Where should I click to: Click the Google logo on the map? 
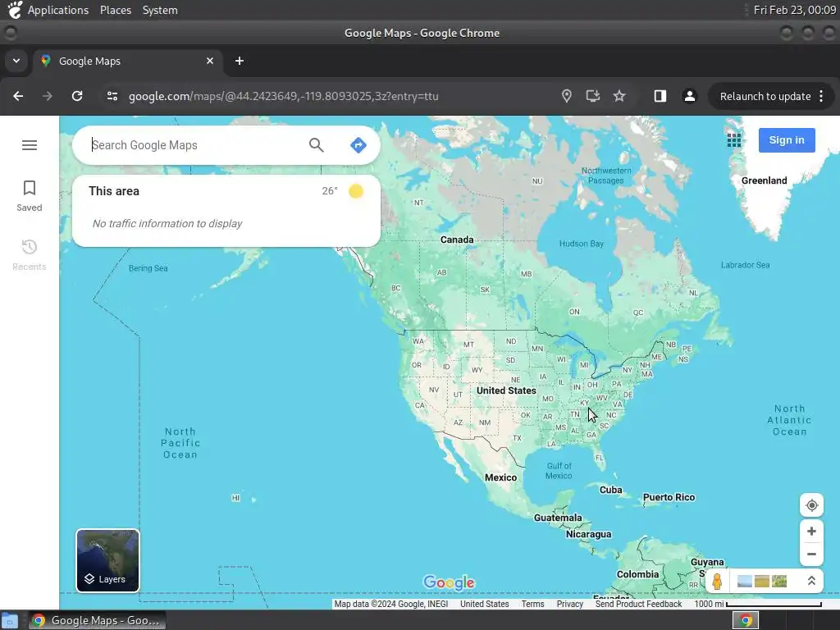(x=449, y=582)
